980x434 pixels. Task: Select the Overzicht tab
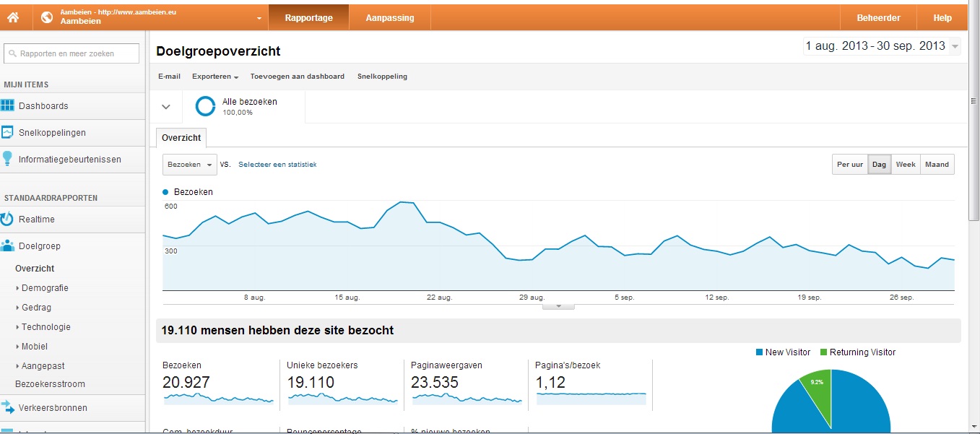(181, 137)
